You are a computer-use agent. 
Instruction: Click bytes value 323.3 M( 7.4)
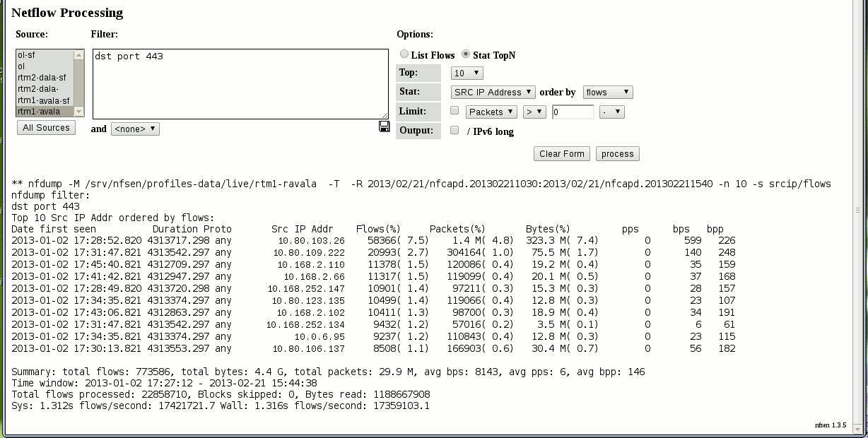point(562,241)
